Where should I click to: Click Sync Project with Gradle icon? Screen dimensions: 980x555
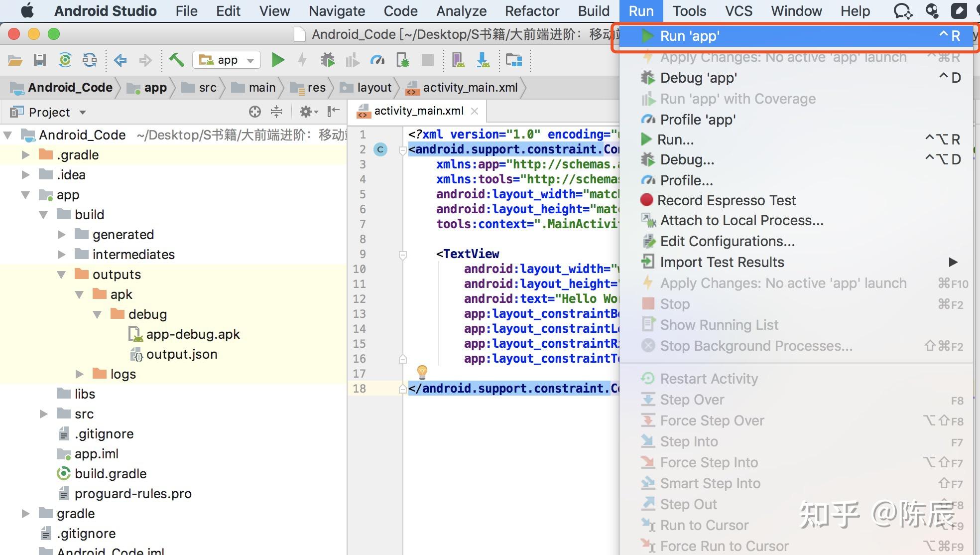[x=65, y=60]
